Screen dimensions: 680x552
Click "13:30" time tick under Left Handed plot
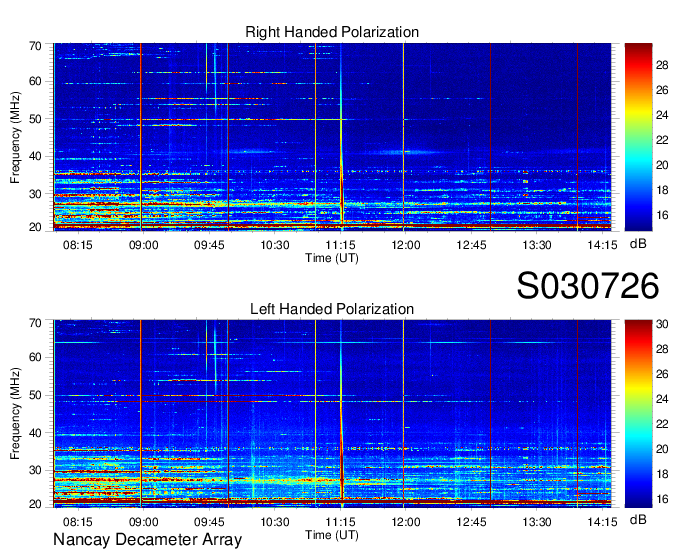536,522
